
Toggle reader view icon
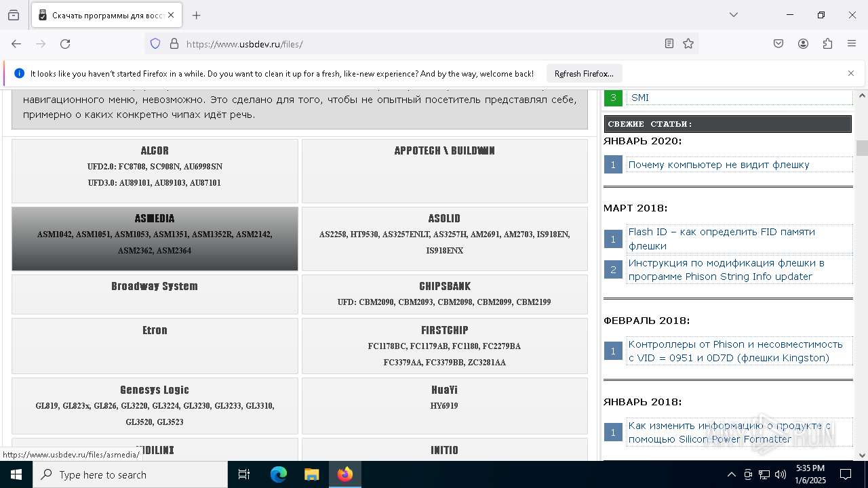pyautogui.click(x=669, y=43)
